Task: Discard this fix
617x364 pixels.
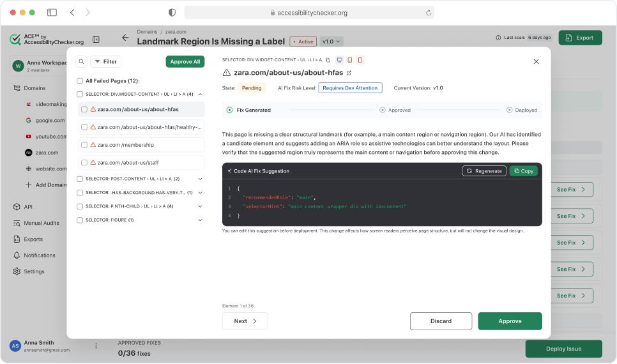Action: 441,321
